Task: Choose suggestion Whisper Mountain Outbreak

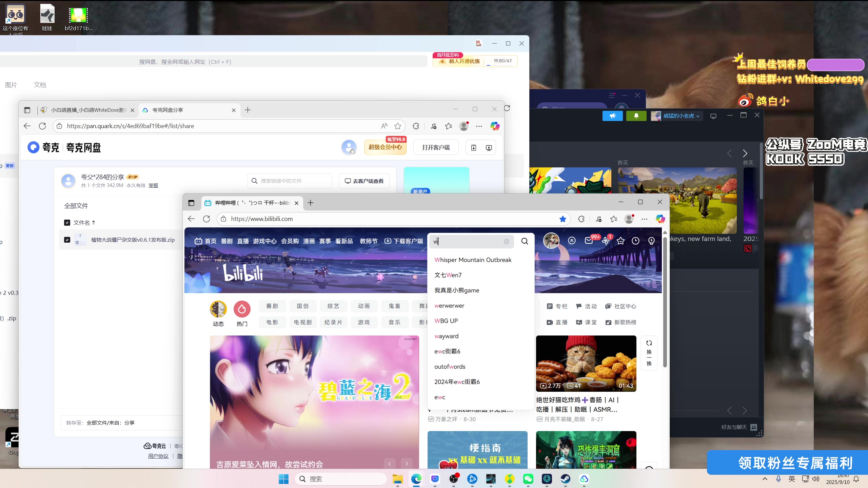Action: point(473,260)
